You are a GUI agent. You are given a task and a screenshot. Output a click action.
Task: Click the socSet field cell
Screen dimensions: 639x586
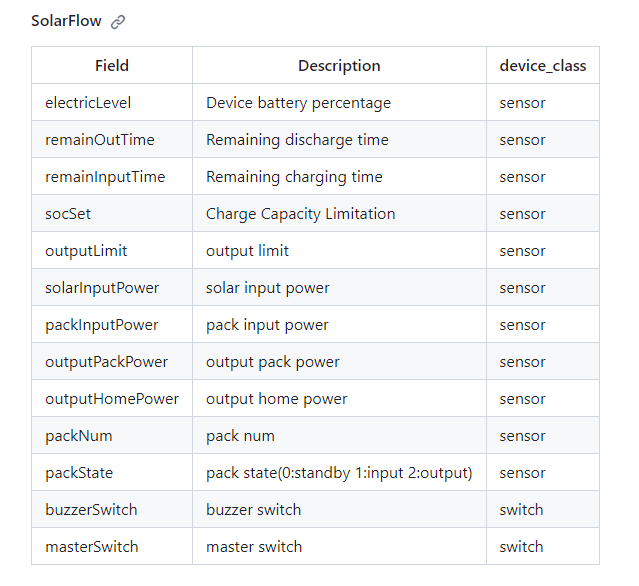pos(68,214)
